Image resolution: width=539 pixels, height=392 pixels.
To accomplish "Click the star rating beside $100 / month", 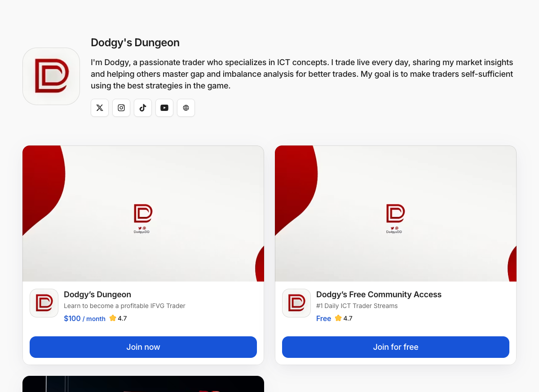I will pyautogui.click(x=118, y=318).
